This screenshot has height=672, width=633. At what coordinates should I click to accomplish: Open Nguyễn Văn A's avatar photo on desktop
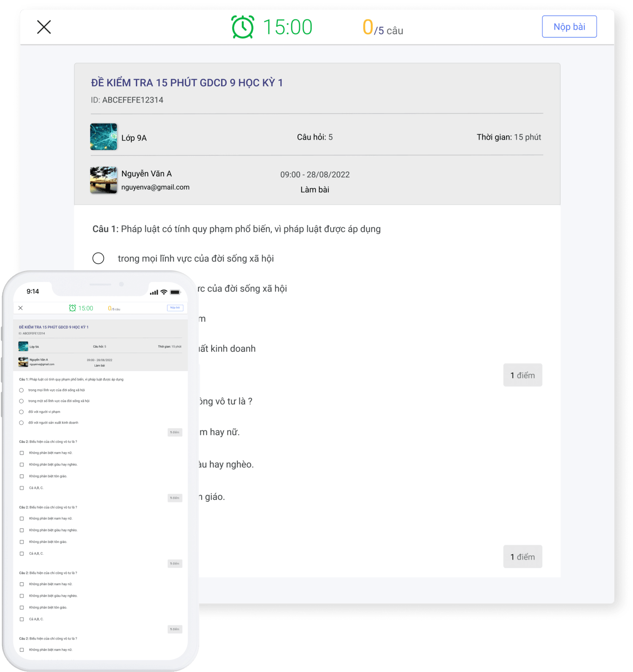tap(104, 180)
